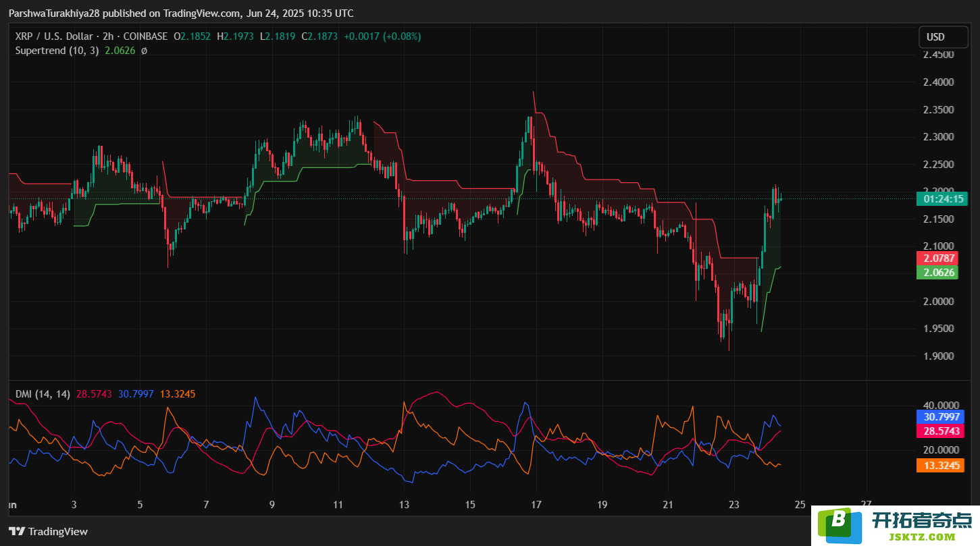
Task: Click the 2.2500 price axis label
Action: (x=939, y=165)
